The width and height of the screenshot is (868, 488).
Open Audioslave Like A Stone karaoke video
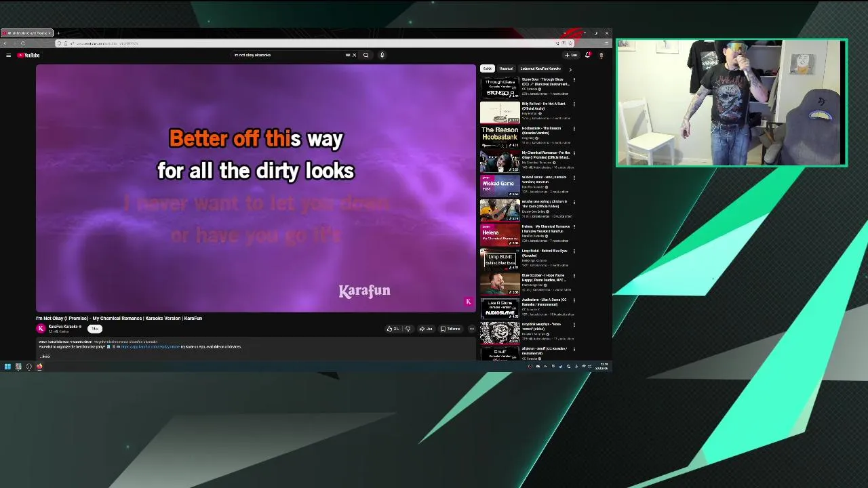(500, 308)
